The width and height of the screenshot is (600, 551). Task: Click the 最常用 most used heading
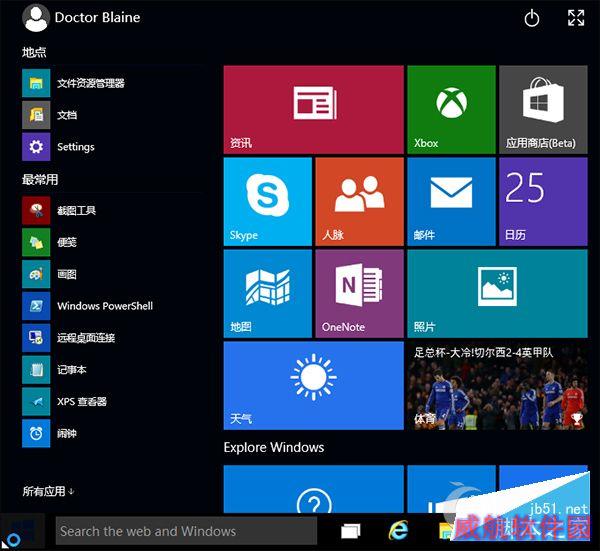pos(40,179)
